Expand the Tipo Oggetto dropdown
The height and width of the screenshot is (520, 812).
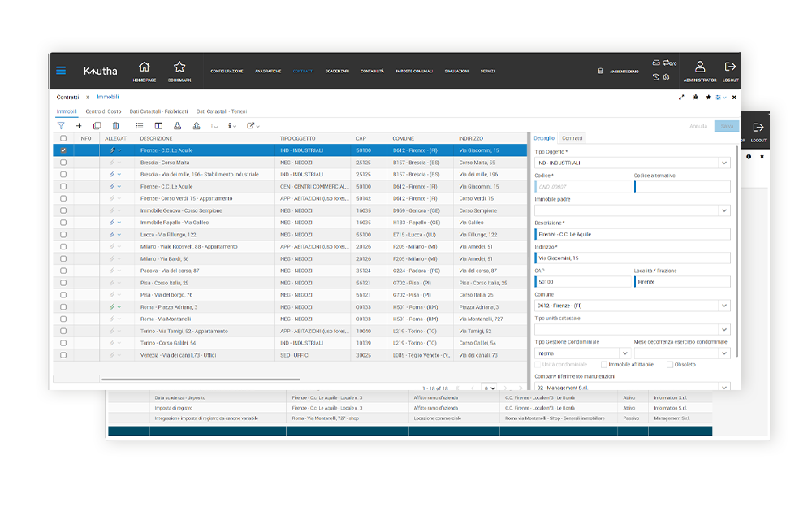coord(724,163)
